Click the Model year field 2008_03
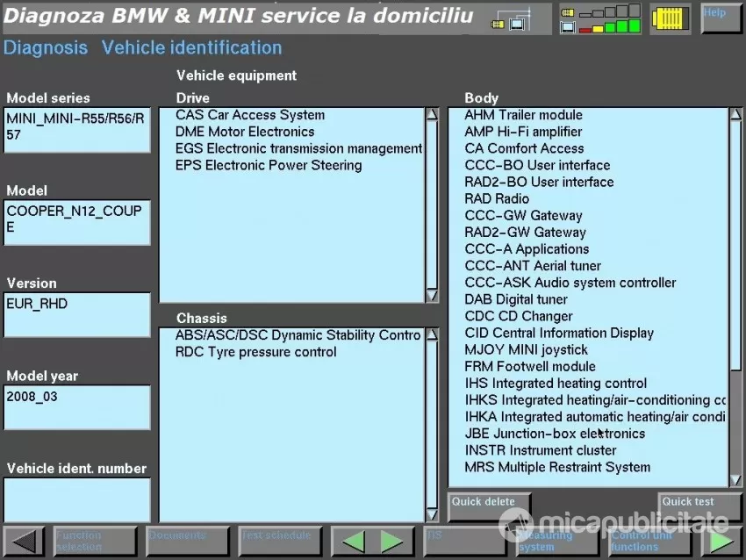The height and width of the screenshot is (560, 746). coord(77,407)
